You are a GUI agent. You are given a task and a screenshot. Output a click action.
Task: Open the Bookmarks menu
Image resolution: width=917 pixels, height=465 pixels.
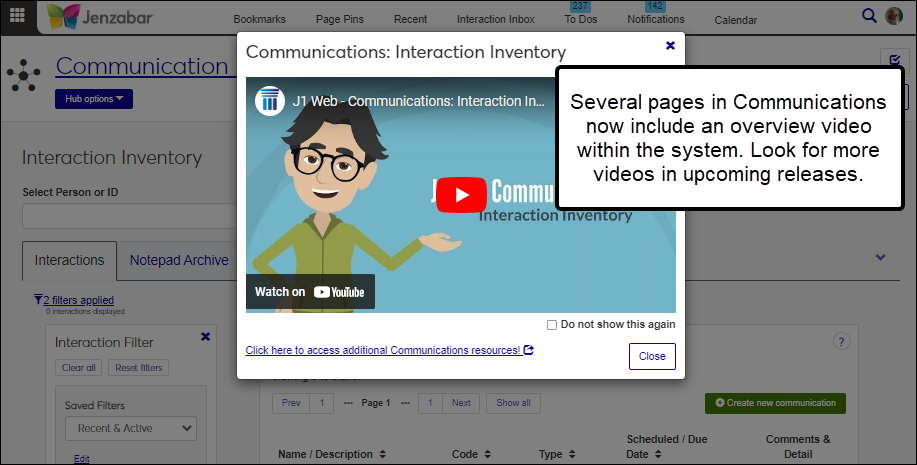(x=260, y=19)
